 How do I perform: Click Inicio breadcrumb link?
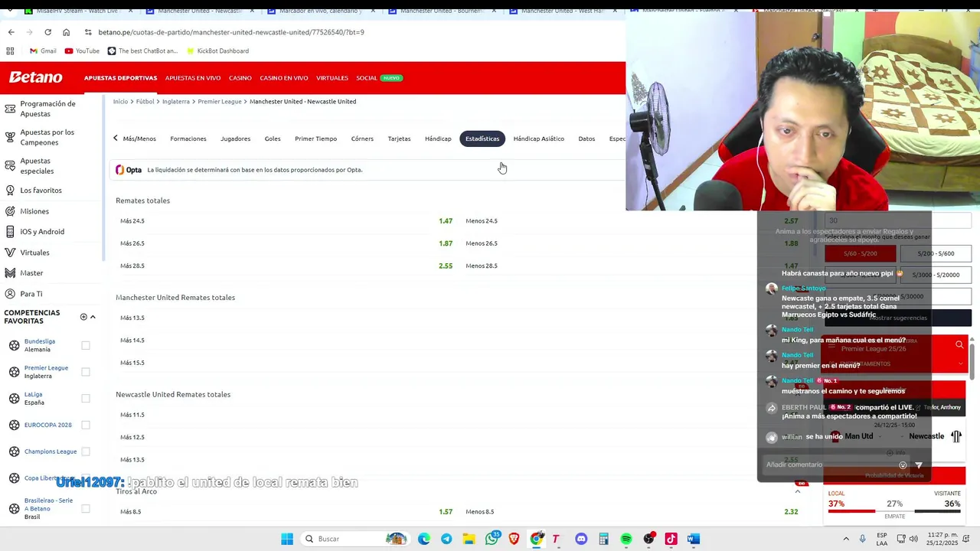[120, 101]
